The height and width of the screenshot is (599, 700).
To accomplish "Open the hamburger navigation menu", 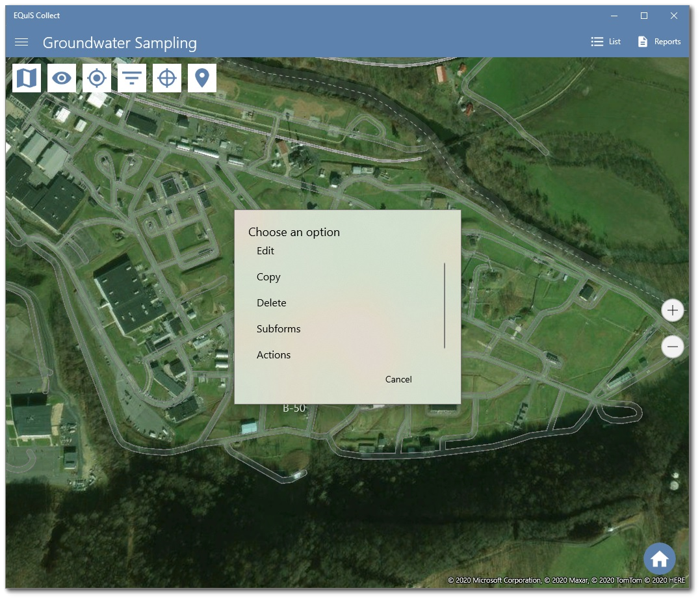I will (21, 42).
